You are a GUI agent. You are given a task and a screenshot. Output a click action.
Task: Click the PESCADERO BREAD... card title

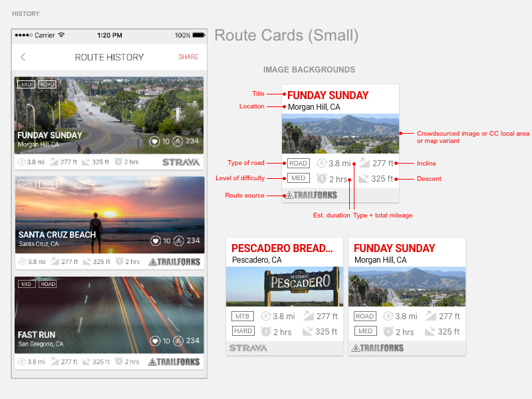pos(282,248)
